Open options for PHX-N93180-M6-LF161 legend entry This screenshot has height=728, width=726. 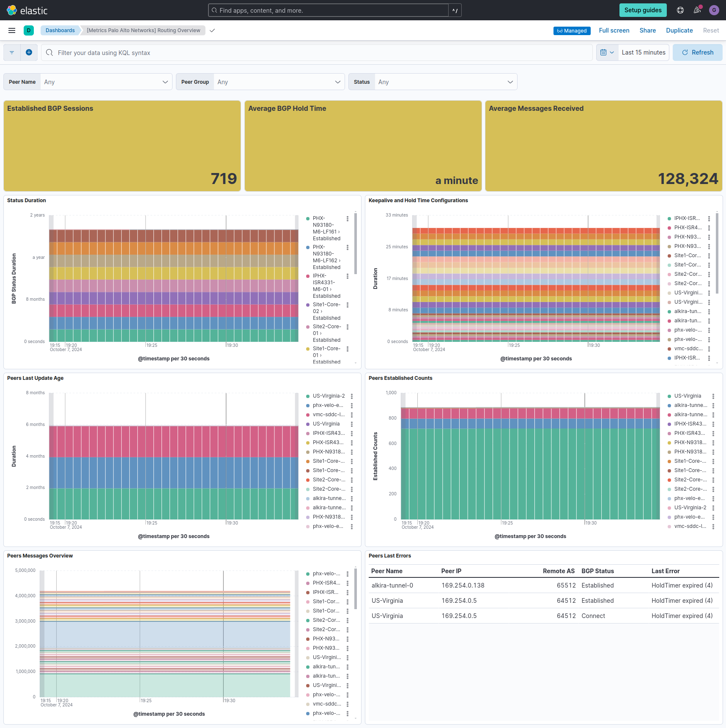coord(348,219)
